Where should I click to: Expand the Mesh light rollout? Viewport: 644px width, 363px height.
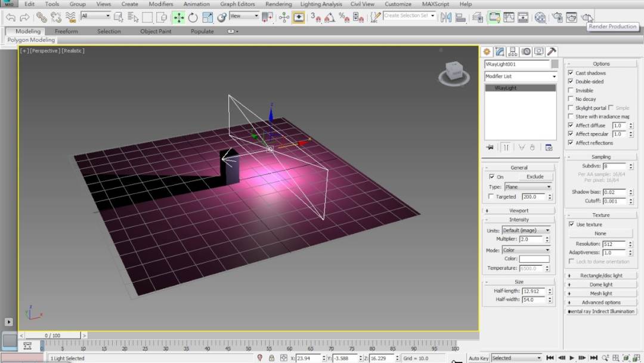(x=601, y=294)
